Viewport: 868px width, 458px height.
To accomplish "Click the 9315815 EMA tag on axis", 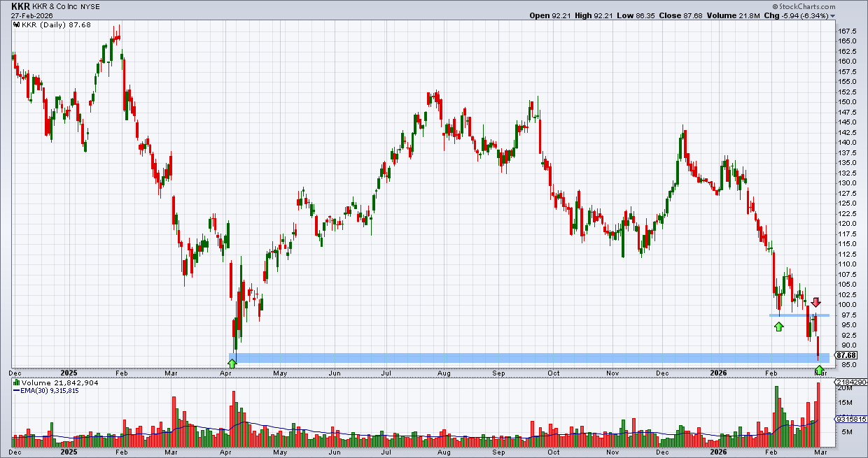I will pyautogui.click(x=853, y=419).
